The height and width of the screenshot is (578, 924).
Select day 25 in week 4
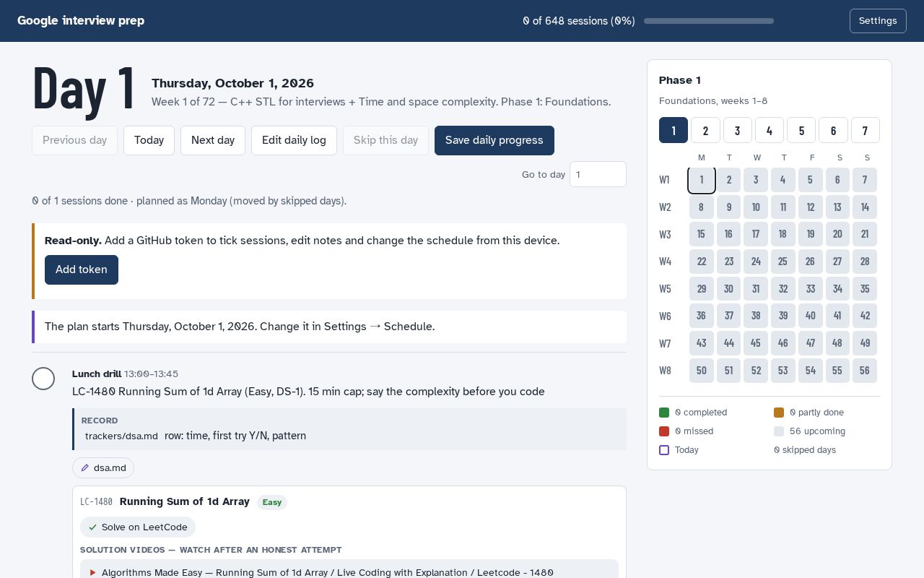783,262
